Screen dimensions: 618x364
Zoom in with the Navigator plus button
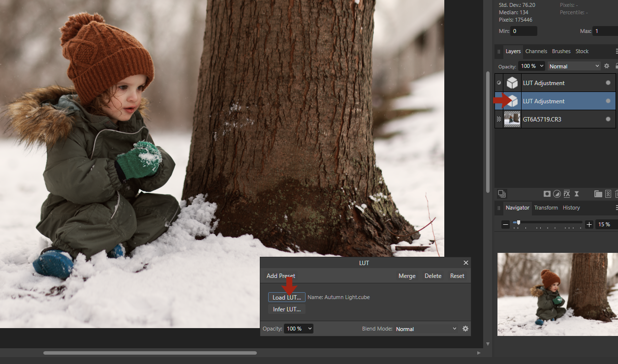(589, 224)
